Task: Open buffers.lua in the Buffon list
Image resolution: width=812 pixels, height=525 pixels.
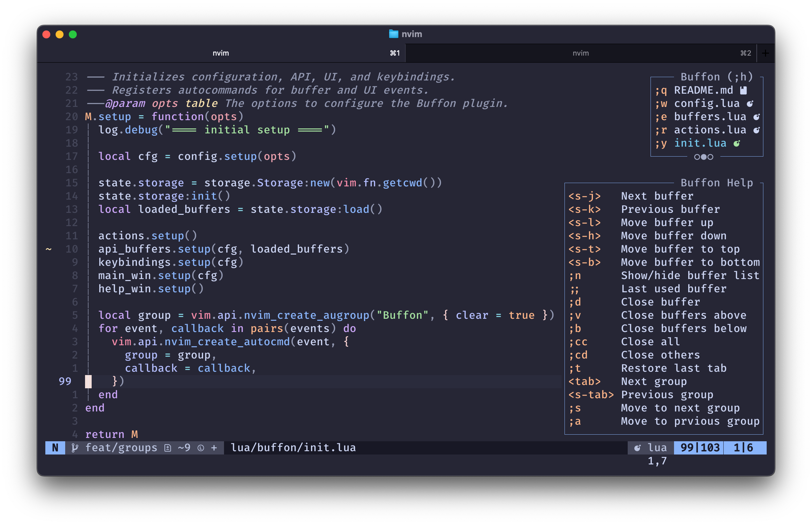Action: [710, 117]
